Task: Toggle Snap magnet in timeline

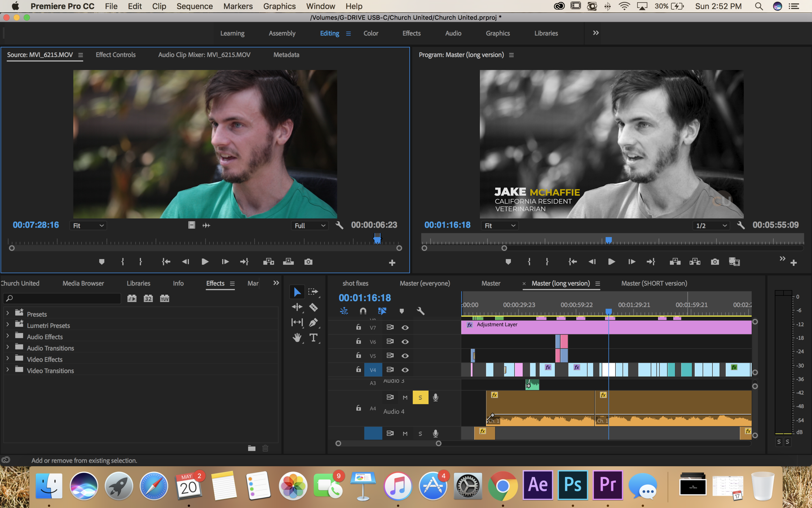Action: click(363, 311)
